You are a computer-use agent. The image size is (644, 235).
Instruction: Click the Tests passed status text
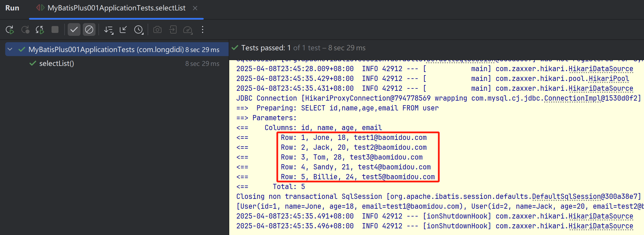click(x=303, y=48)
